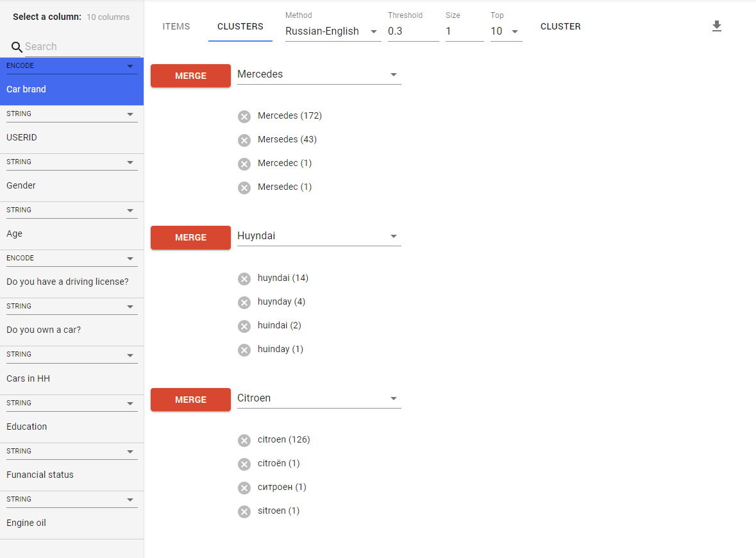Remove 'ситроен (1)' from the Citroen cluster
Viewport: 756px width, 558px height.
[x=244, y=487]
